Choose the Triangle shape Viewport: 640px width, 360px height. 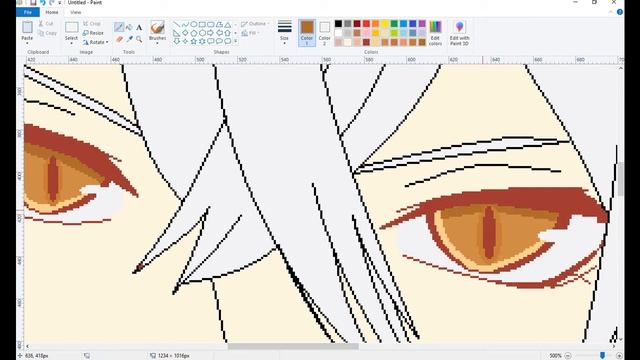(x=228, y=24)
